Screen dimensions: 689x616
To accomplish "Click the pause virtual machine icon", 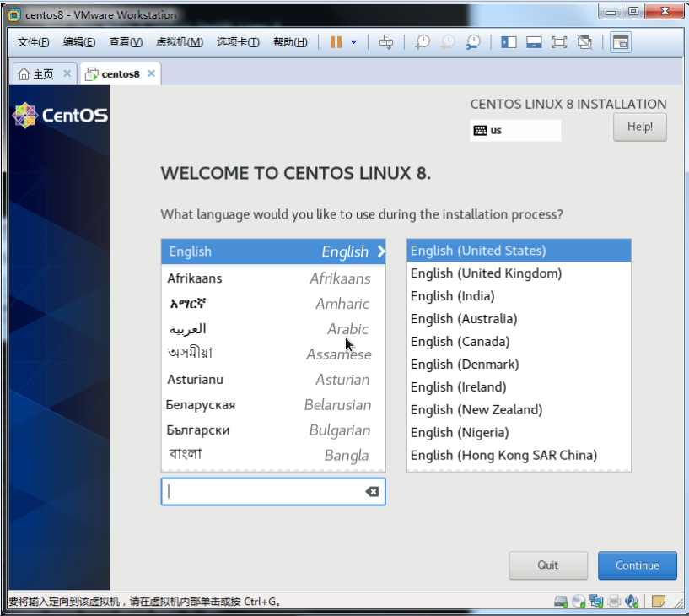I will [336, 42].
